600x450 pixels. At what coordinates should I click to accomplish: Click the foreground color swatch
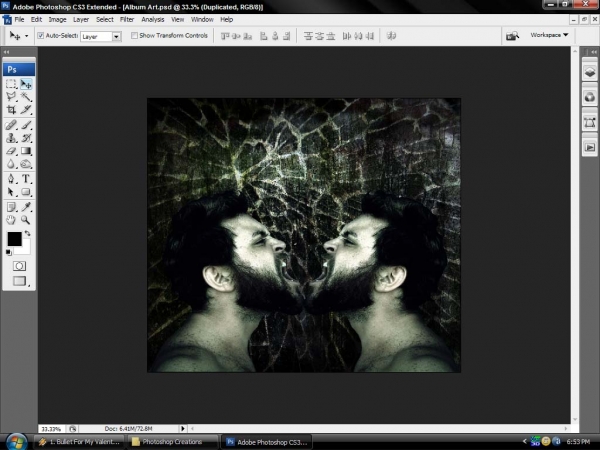coord(15,239)
